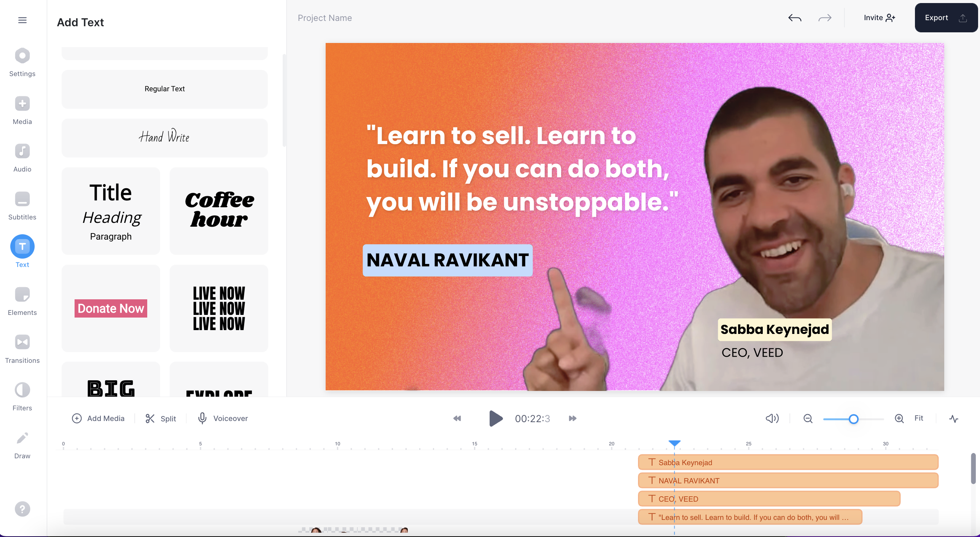Add the Coffee hour text template
This screenshot has width=980, height=537.
[219, 211]
